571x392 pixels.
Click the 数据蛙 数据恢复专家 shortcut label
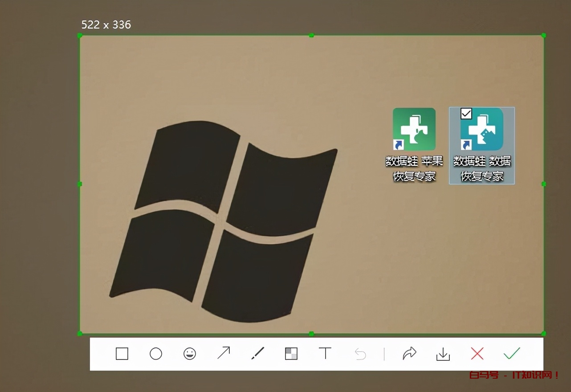(x=482, y=168)
